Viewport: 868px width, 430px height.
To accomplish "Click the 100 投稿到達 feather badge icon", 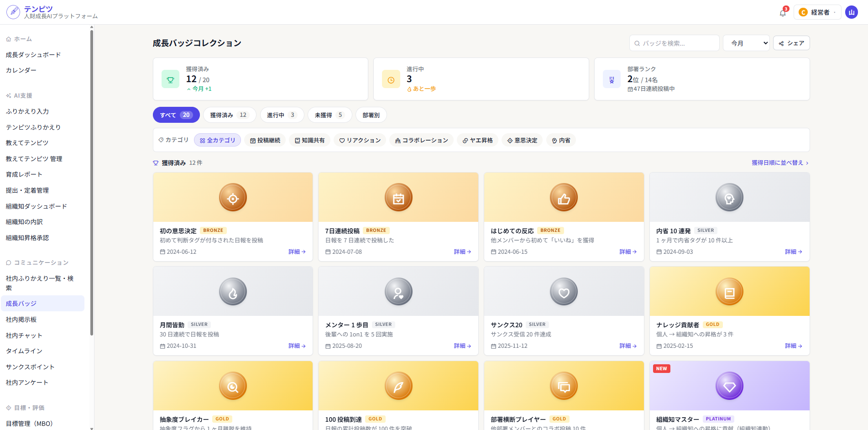I will pos(398,386).
